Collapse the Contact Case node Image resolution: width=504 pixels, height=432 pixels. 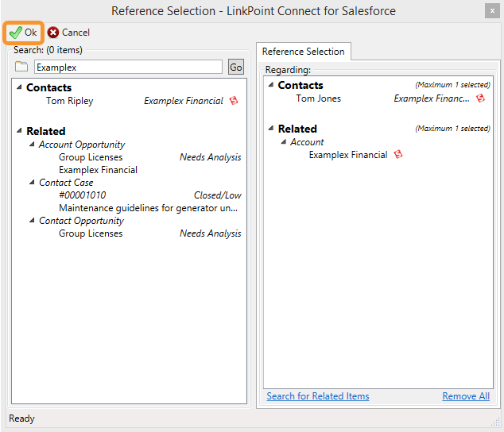(32, 182)
